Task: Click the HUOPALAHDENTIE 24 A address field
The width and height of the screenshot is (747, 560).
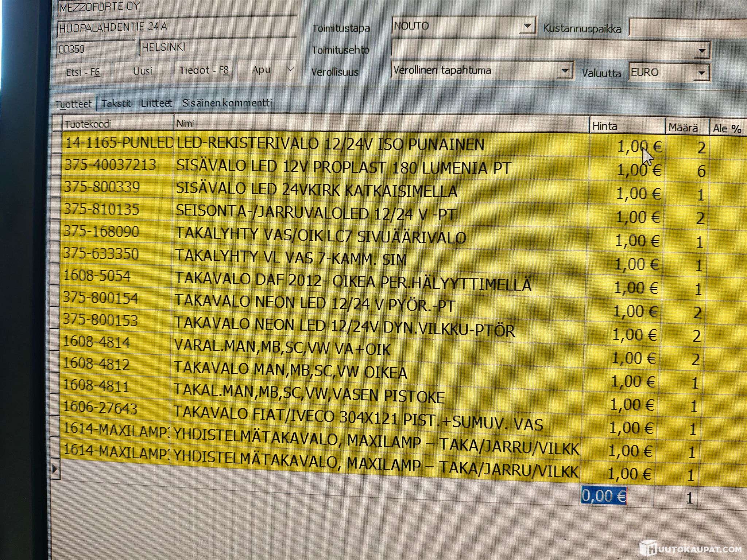Action: coord(177,27)
